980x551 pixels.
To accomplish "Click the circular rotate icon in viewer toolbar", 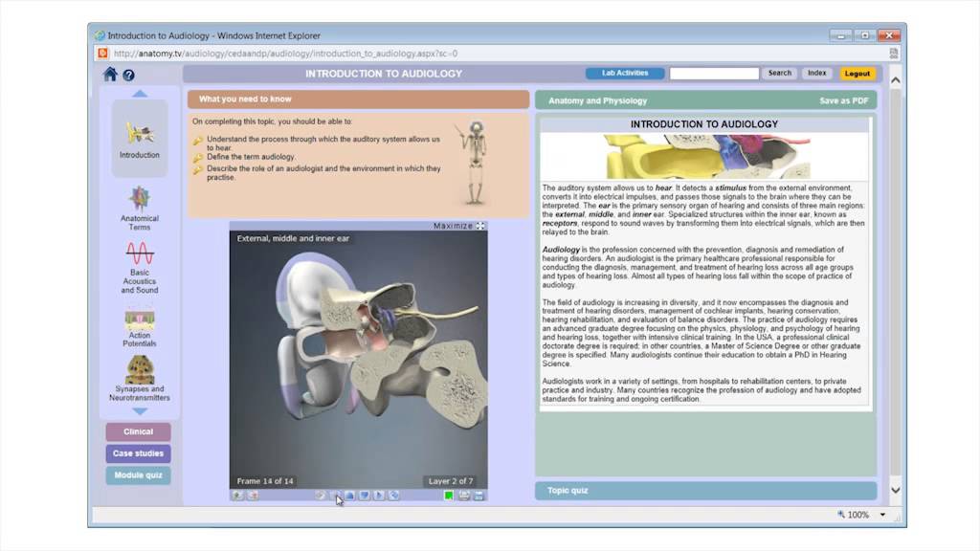I will [393, 496].
